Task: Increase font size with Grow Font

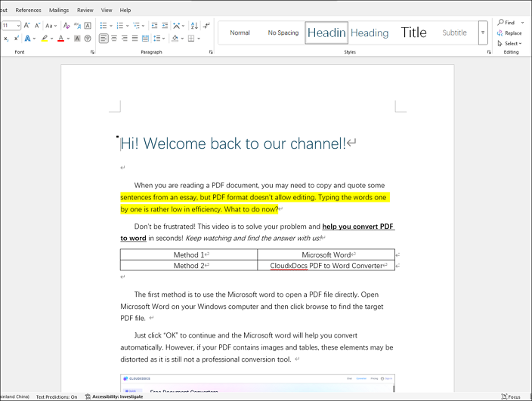Action: [27, 26]
